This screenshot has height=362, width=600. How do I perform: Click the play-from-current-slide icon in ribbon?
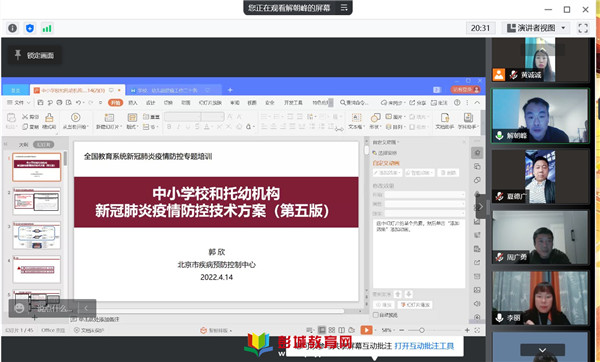click(x=76, y=117)
